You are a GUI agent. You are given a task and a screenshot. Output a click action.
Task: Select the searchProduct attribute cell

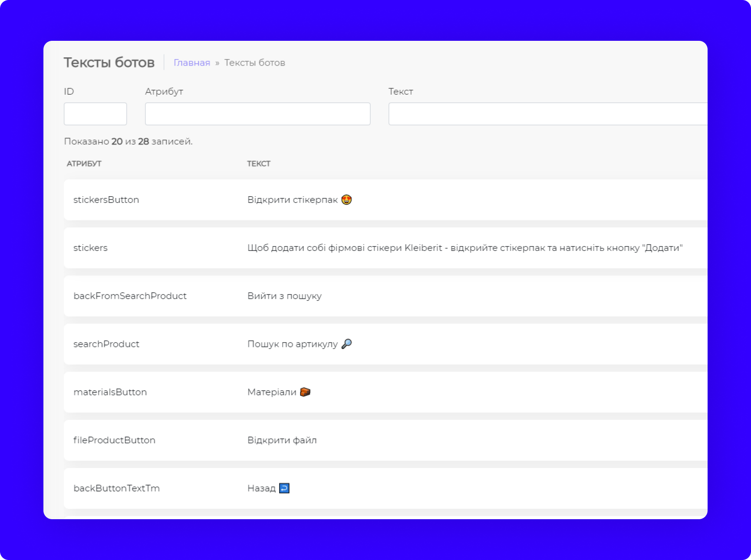106,344
